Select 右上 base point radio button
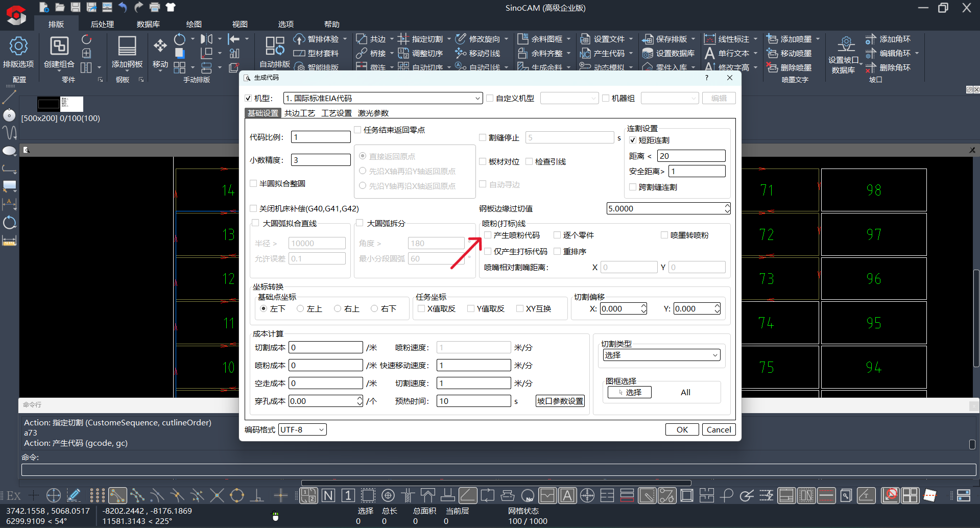 (338, 308)
